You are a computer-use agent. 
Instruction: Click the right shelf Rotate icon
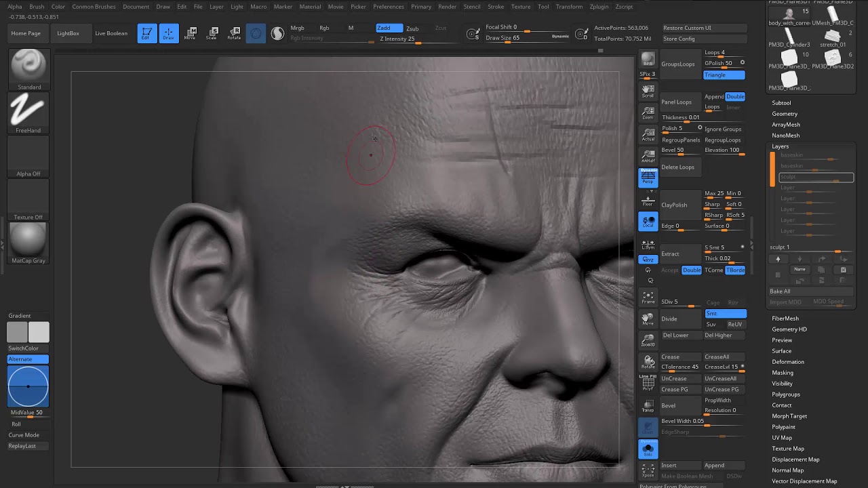pos(648,362)
